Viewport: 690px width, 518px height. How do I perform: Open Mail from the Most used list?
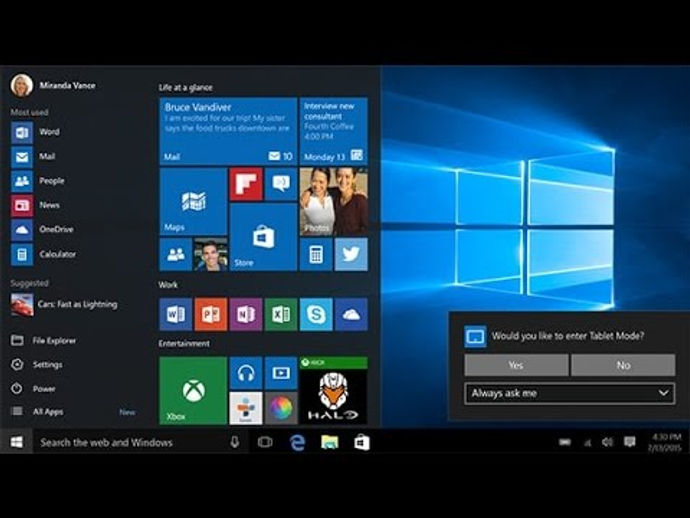click(x=33, y=157)
